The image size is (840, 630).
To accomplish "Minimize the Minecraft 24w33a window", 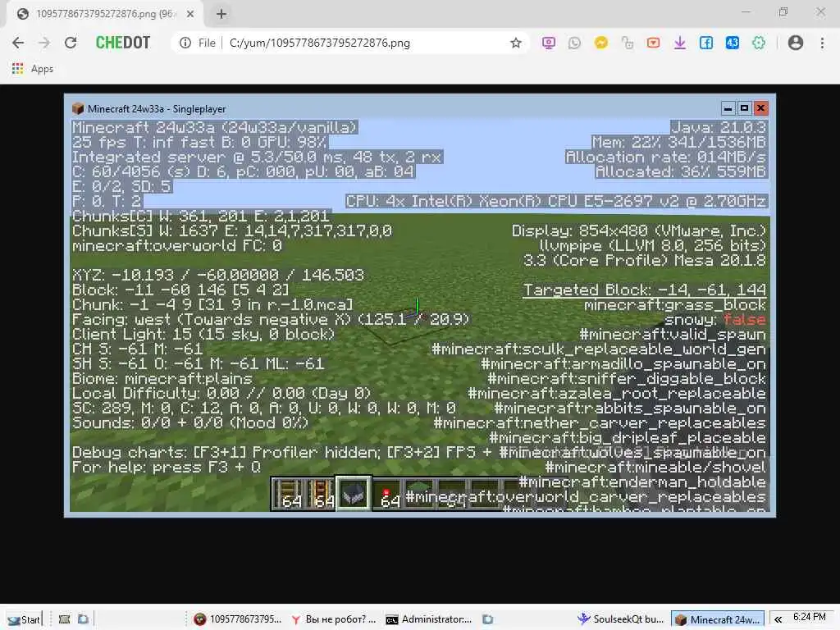I will pyautogui.click(x=728, y=108).
